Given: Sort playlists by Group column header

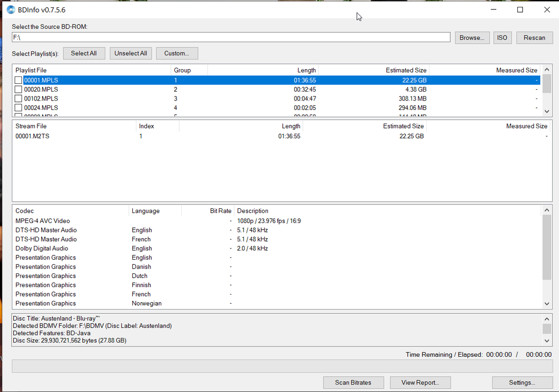Looking at the screenshot, I should click(x=189, y=70).
